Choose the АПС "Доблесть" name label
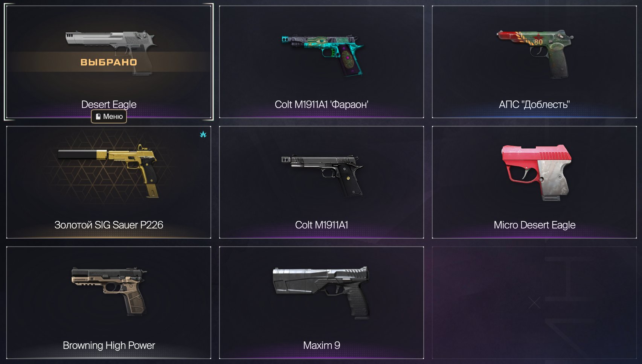642x364 pixels. 534,104
